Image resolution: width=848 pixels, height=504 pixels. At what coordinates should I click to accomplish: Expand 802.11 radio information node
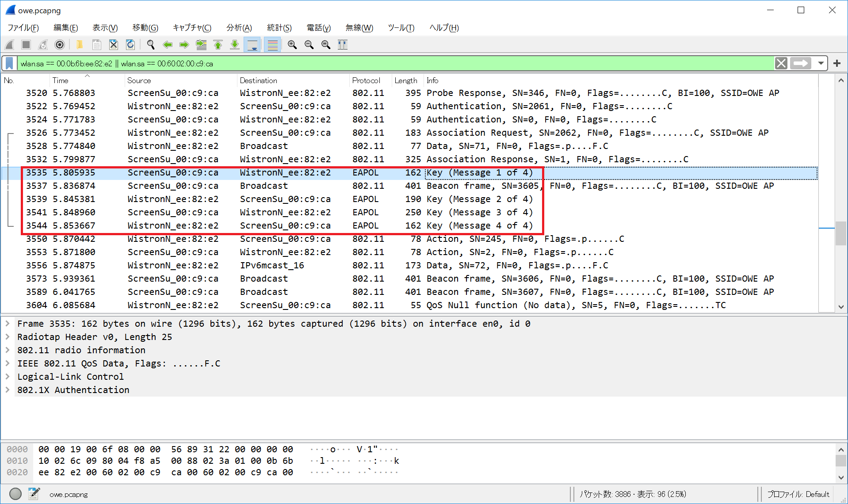coord(8,350)
